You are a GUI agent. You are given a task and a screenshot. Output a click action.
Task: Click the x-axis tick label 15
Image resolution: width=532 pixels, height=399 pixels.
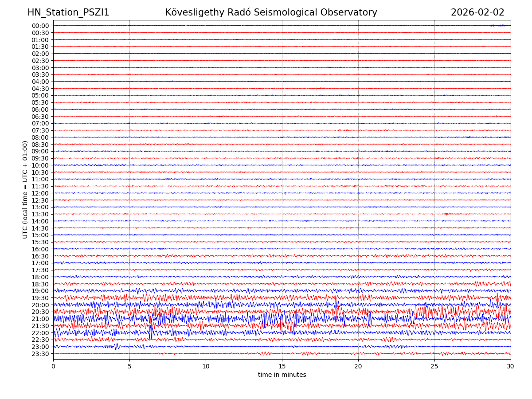tap(282, 366)
